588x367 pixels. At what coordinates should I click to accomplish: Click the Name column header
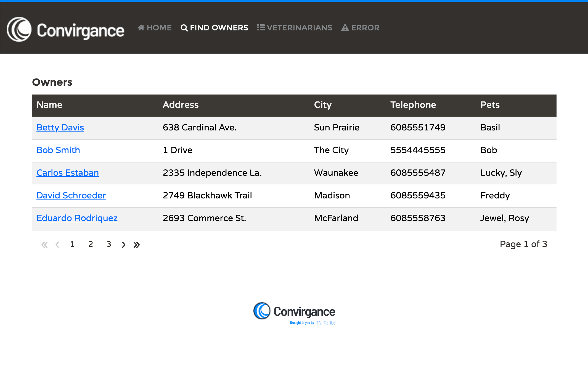click(x=49, y=105)
